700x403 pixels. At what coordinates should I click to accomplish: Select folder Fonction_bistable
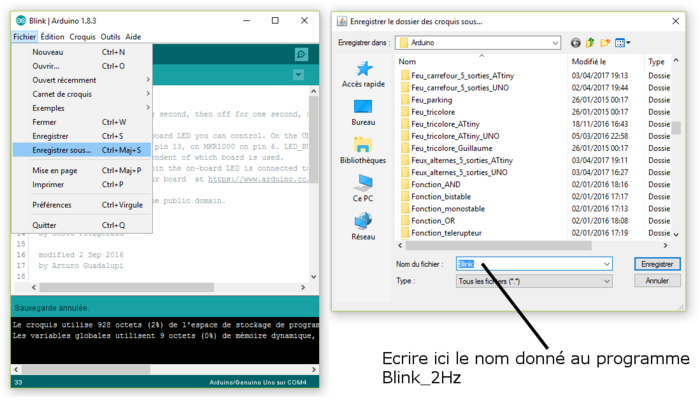tap(441, 196)
